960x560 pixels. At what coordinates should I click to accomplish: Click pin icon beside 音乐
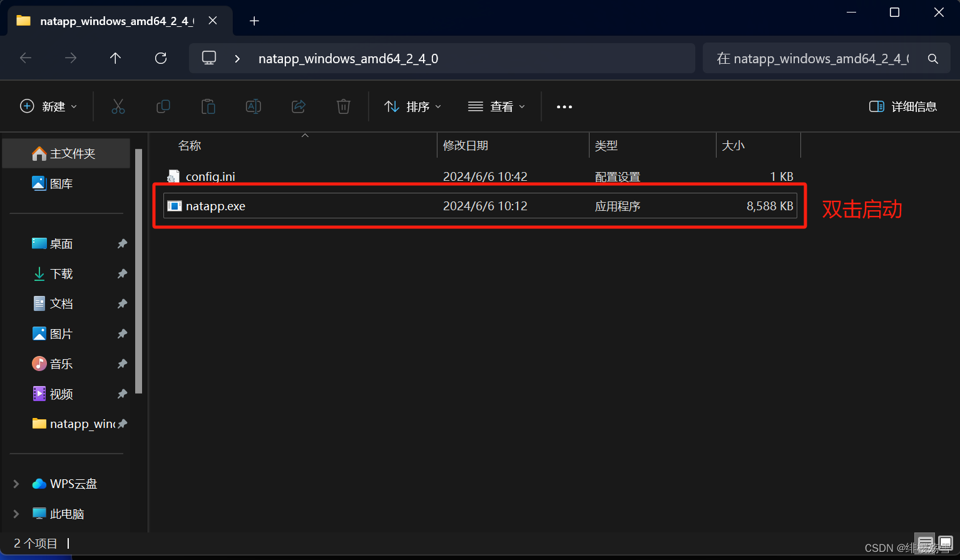tap(122, 364)
